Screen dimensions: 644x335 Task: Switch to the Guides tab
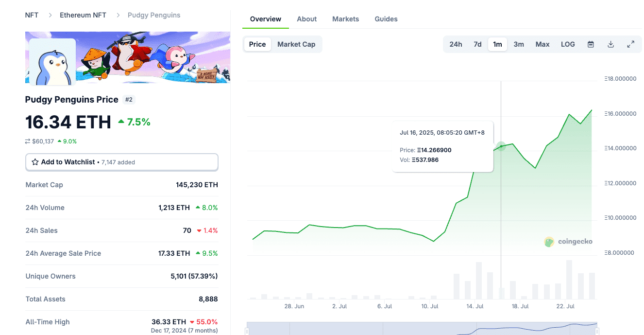point(386,19)
